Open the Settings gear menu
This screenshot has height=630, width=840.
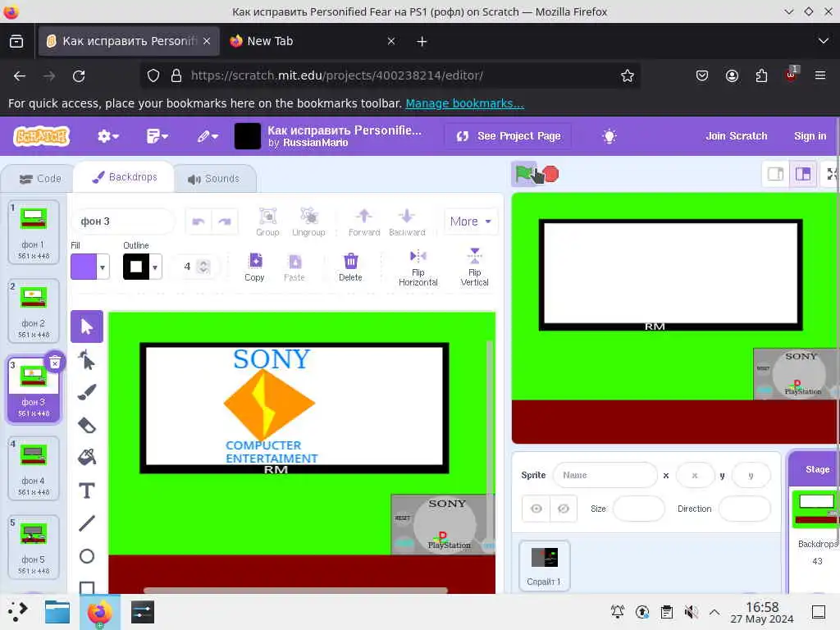pos(107,136)
